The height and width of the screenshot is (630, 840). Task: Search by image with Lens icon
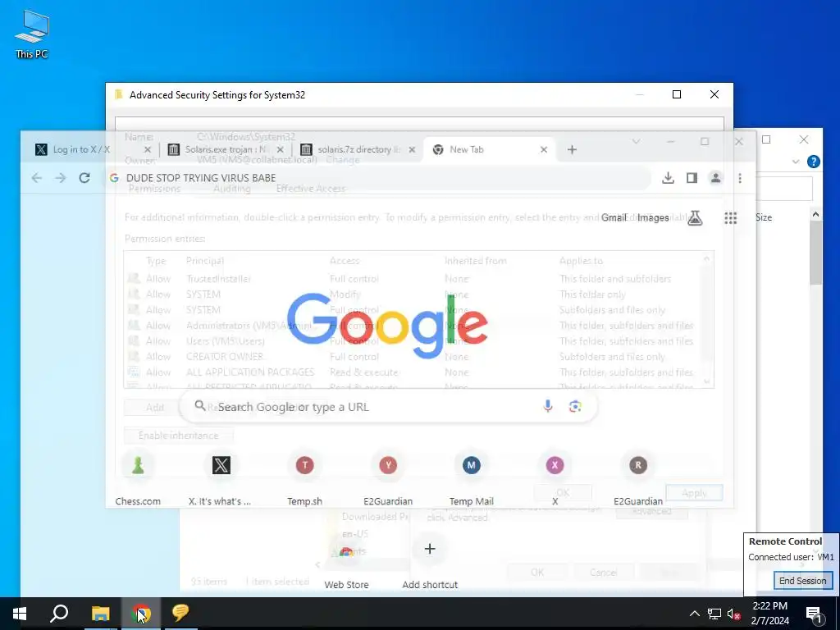pyautogui.click(x=575, y=406)
